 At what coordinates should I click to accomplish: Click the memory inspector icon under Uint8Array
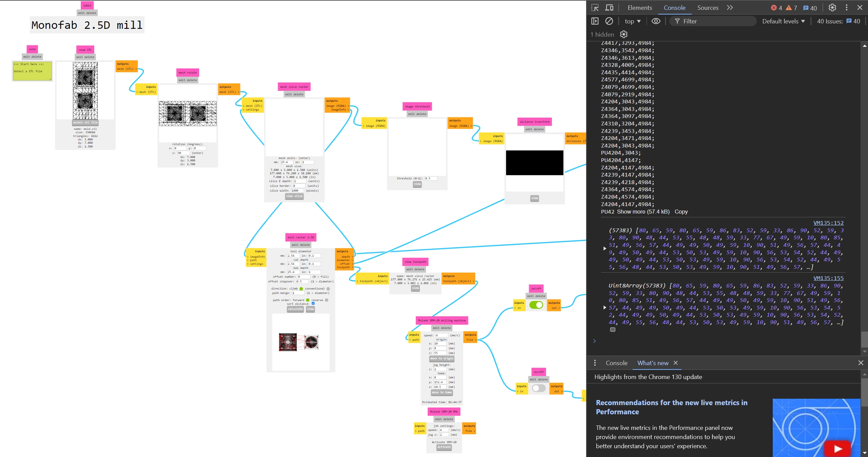613,330
